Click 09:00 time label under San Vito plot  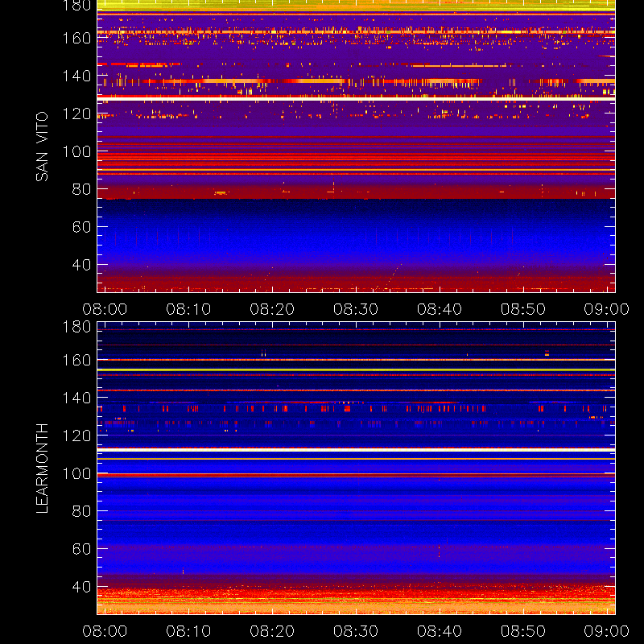coord(607,309)
